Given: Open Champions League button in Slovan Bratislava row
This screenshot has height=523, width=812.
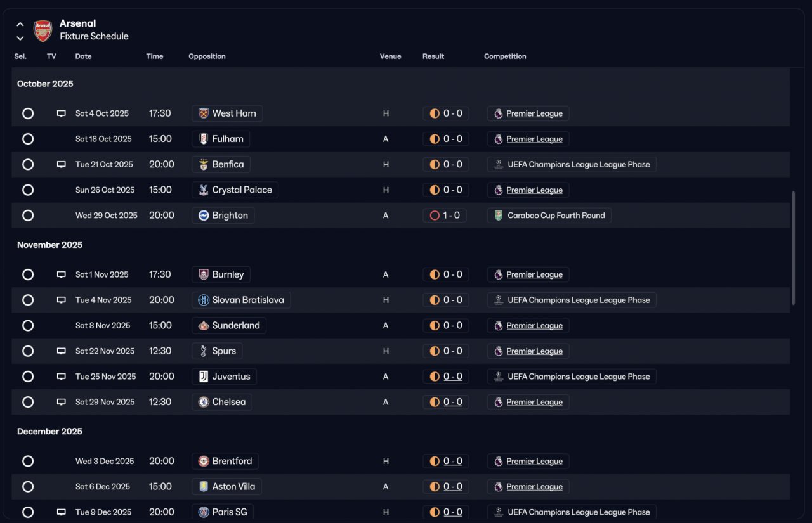Looking at the screenshot, I should click(572, 300).
